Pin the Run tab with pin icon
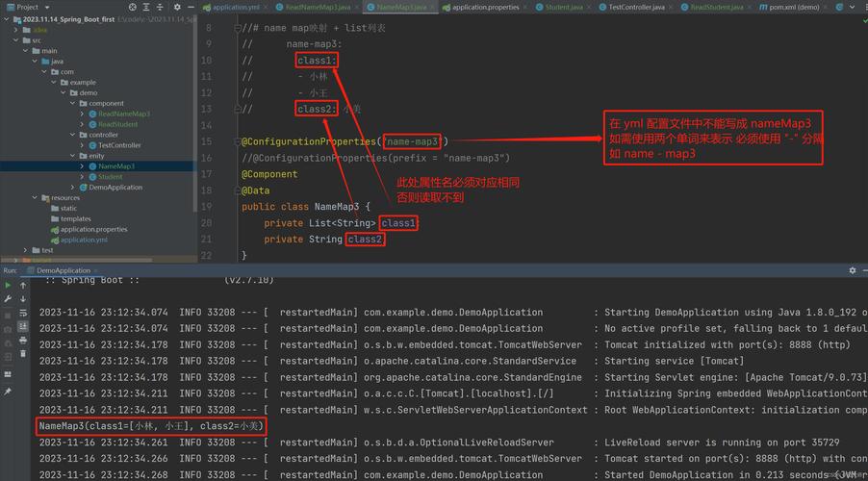This screenshot has height=481, width=868. tap(8, 392)
